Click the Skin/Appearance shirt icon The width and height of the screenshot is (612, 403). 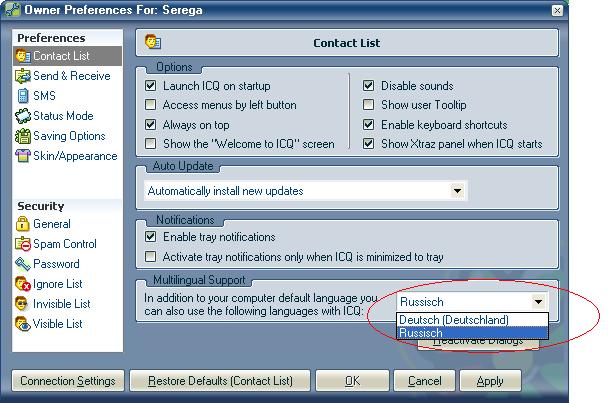[x=23, y=156]
